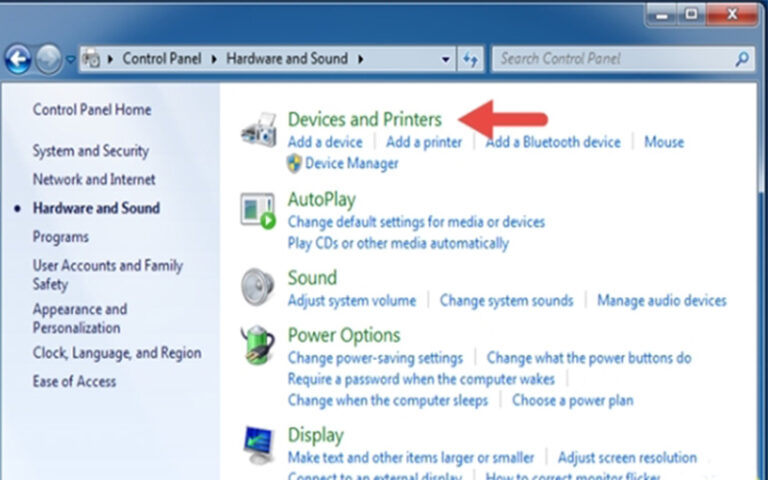Viewport: 768px width, 480px height.
Task: Click the magnifier search icon
Action: tap(743, 59)
